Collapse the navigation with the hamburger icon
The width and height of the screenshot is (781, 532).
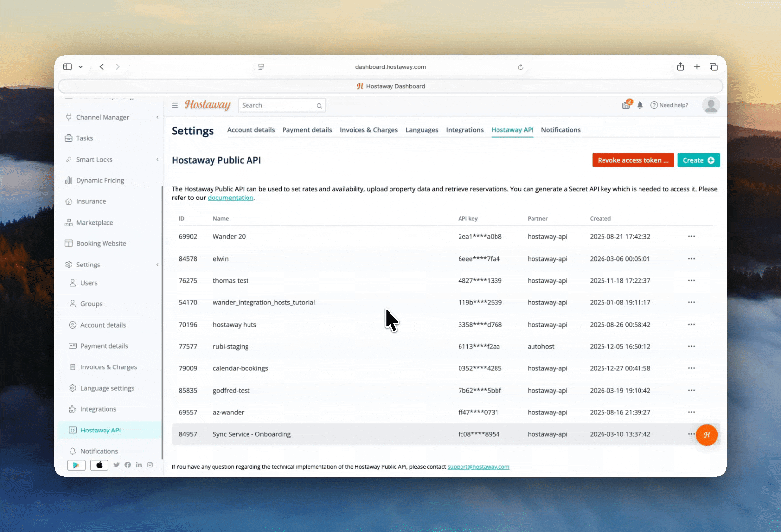[x=175, y=105]
